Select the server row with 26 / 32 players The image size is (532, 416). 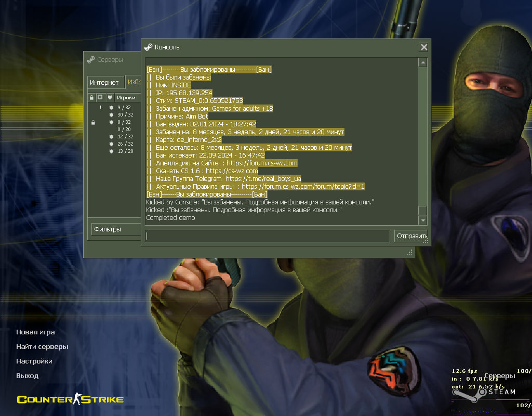(x=114, y=144)
